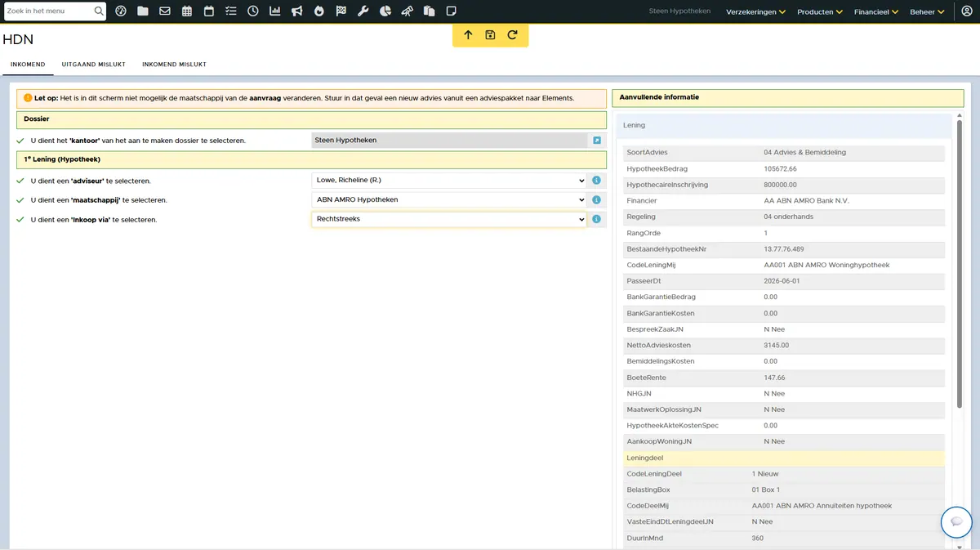Switch to the Uitgaand Mislukt tab

tap(92, 65)
